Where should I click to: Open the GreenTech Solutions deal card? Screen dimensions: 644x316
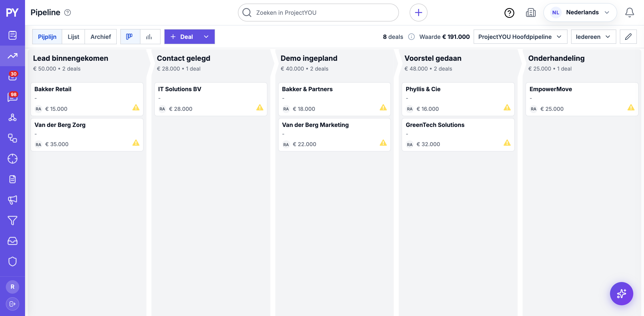pyautogui.click(x=458, y=135)
